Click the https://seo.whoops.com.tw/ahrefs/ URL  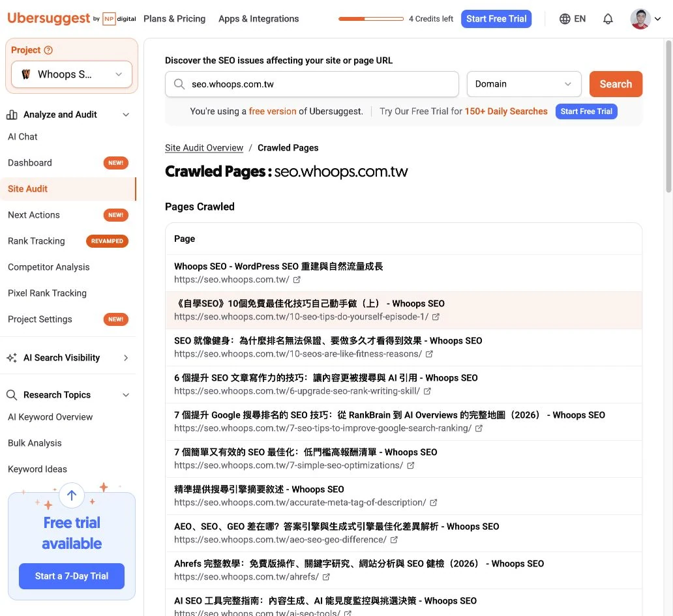click(247, 577)
